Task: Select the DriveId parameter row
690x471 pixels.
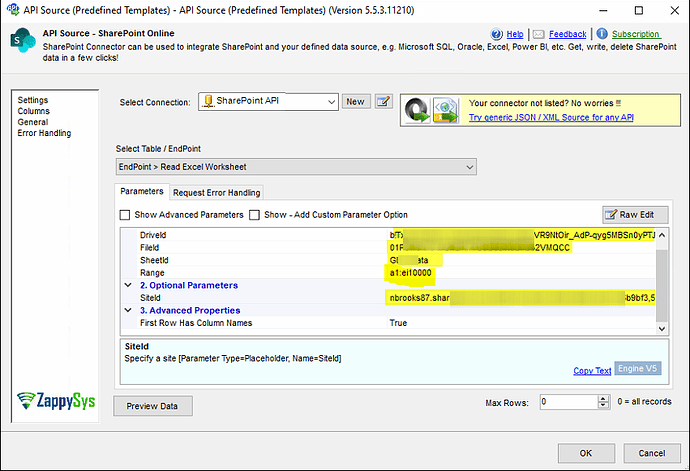Action: pos(389,235)
